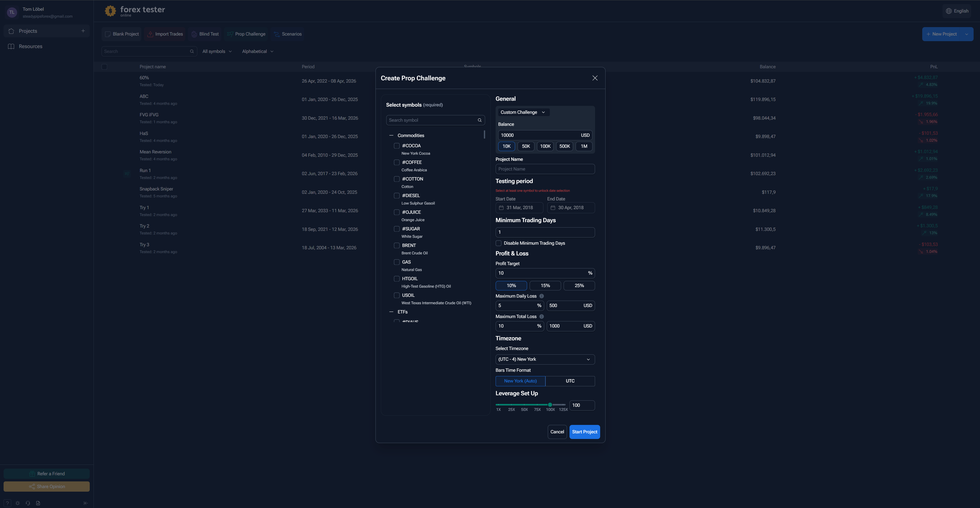Click the Start Project button
The width and height of the screenshot is (980, 508).
click(585, 432)
